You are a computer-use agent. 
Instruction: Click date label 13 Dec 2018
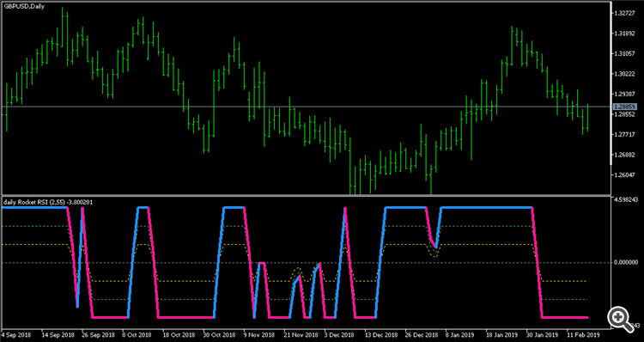click(382, 335)
